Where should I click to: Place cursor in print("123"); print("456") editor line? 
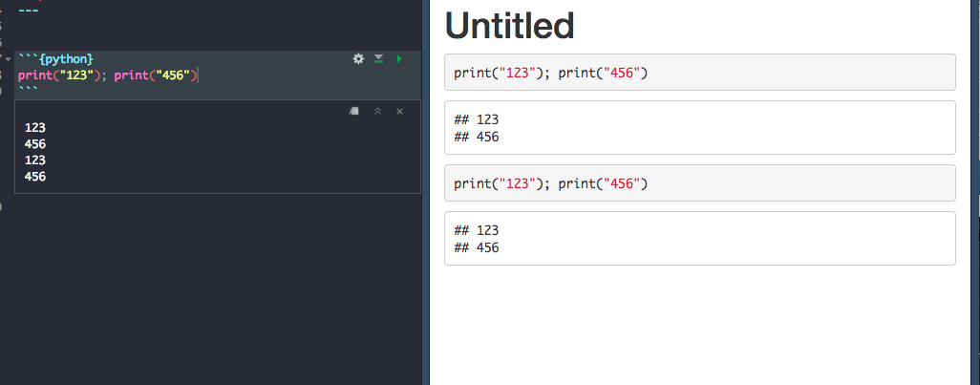(x=108, y=75)
